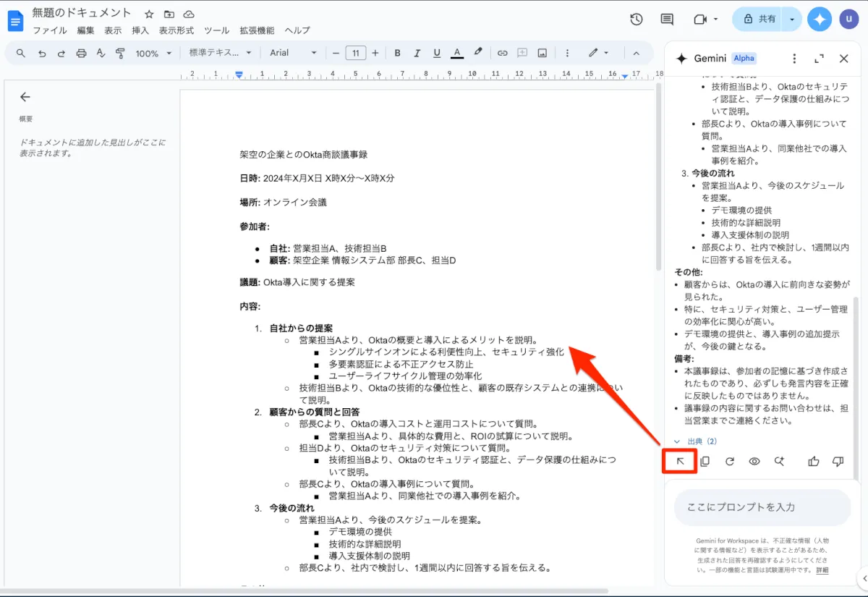Toggle italic formatting
Image resolution: width=868 pixels, height=597 pixels.
click(x=417, y=53)
